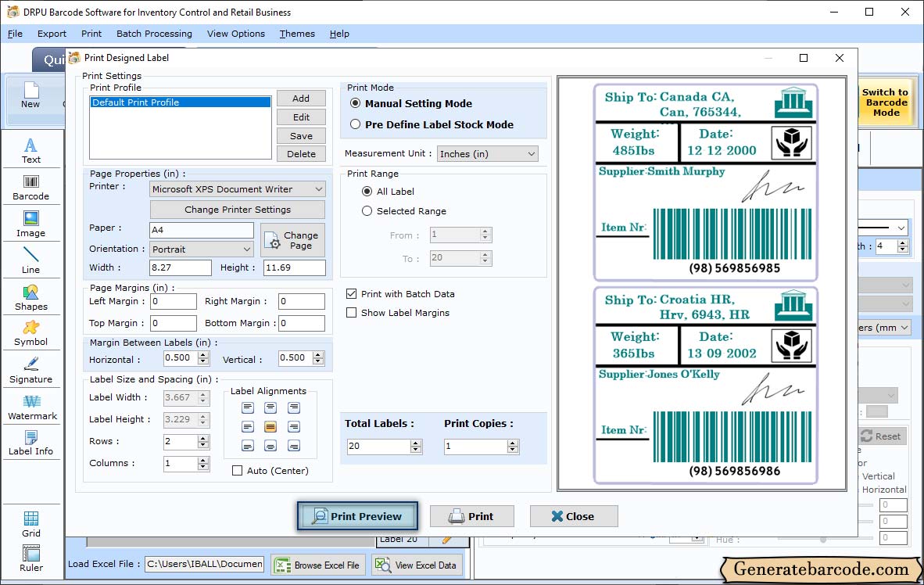The width and height of the screenshot is (924, 585).
Task: Open the Export menu
Action: tap(52, 34)
